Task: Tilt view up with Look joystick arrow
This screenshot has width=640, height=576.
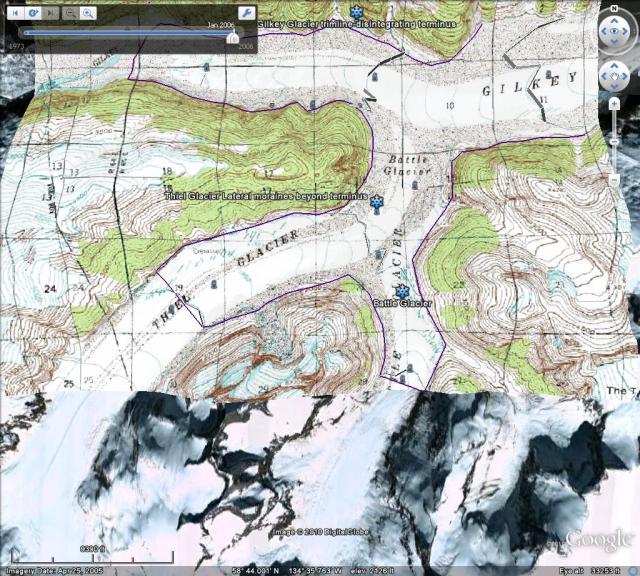Action: [613, 20]
